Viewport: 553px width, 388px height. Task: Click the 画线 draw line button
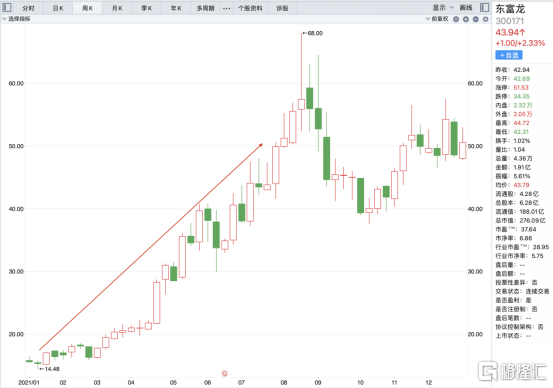[x=466, y=7]
